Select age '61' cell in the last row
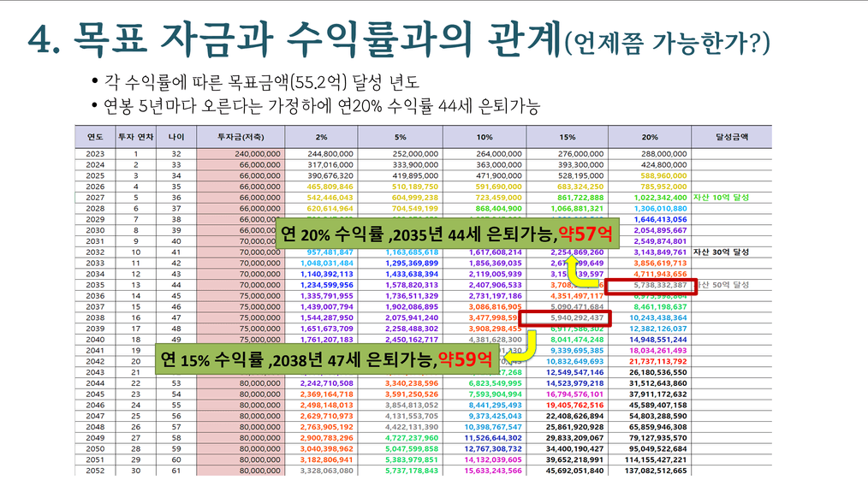 point(176,471)
